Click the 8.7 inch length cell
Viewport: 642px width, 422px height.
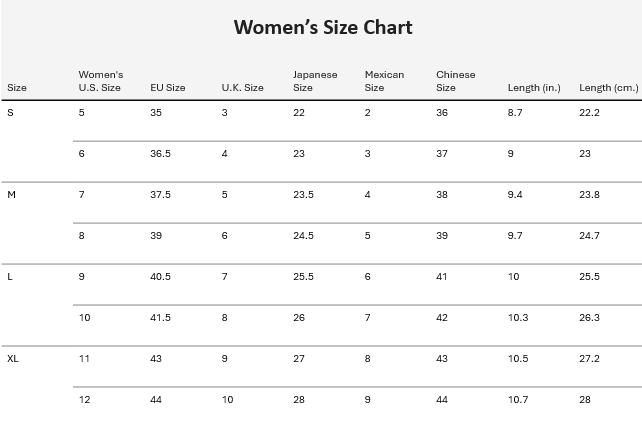click(515, 113)
